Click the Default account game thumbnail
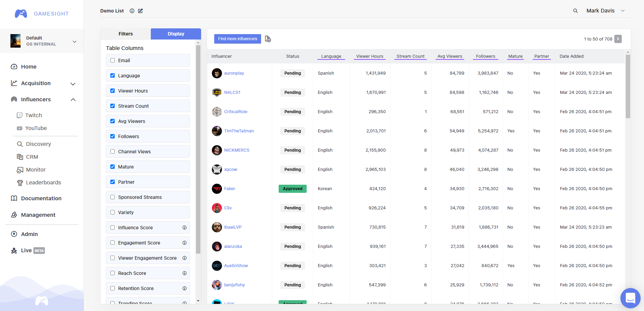644x311 pixels. tap(16, 41)
